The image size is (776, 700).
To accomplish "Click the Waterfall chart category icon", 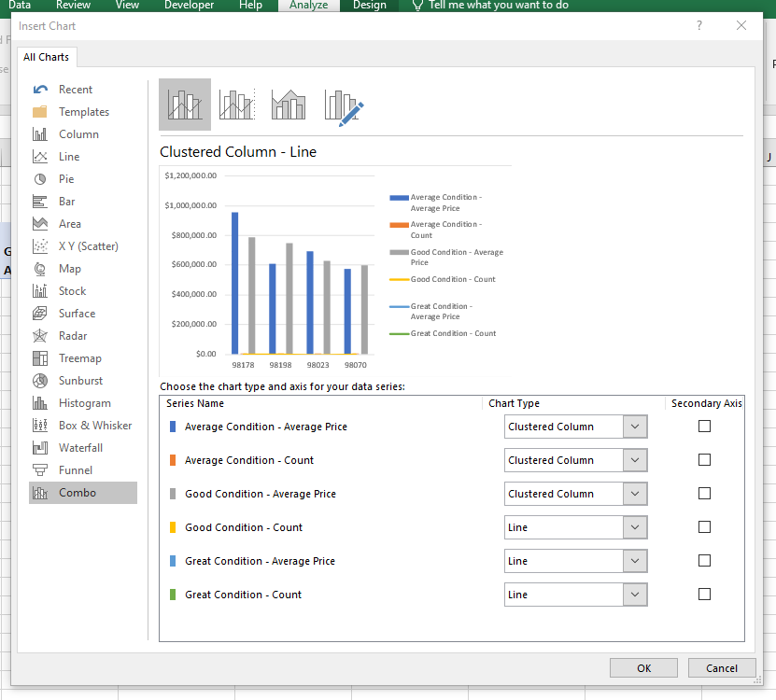I will click(x=40, y=448).
